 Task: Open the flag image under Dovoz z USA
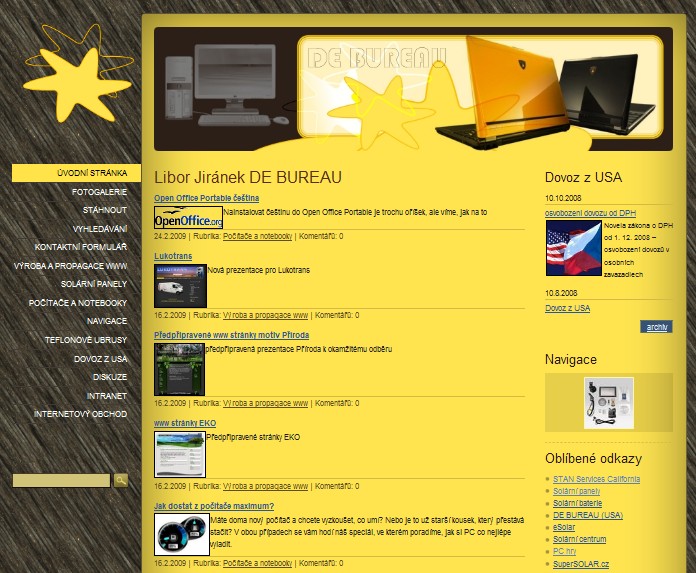click(x=573, y=248)
